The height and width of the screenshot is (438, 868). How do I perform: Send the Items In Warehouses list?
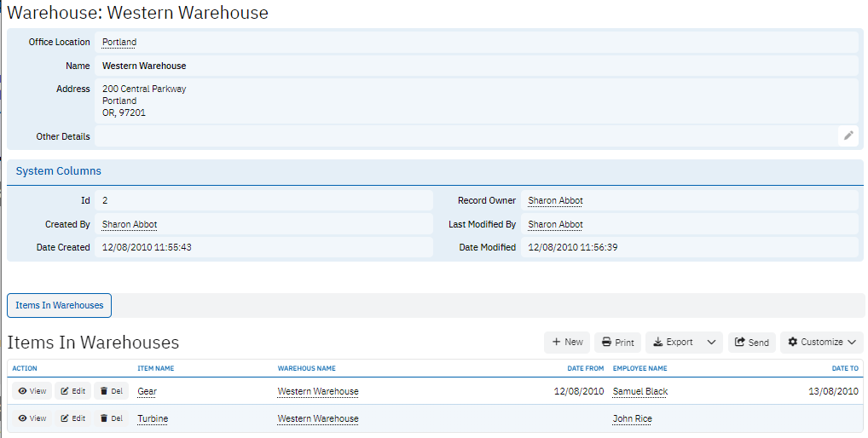[x=750, y=343]
